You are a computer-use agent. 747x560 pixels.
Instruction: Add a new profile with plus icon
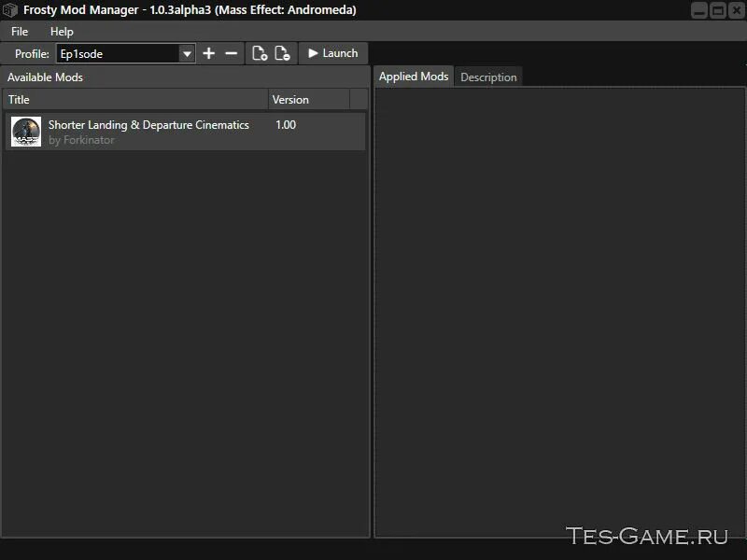click(x=208, y=53)
